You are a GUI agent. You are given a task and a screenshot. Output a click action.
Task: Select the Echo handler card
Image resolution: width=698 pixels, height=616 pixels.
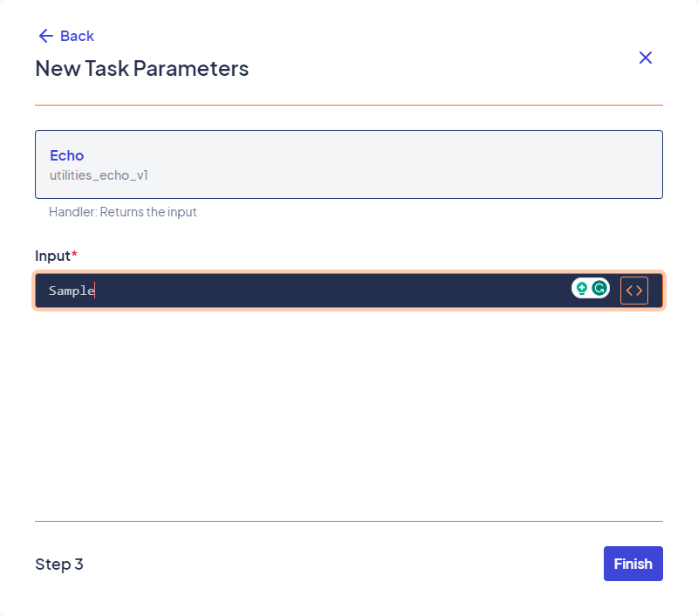[x=348, y=164]
